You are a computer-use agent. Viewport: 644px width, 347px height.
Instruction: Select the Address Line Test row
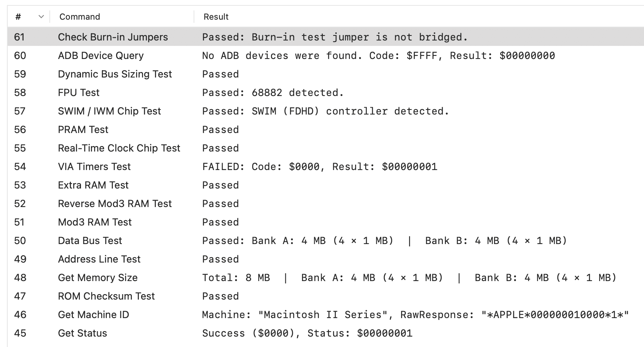pos(99,259)
